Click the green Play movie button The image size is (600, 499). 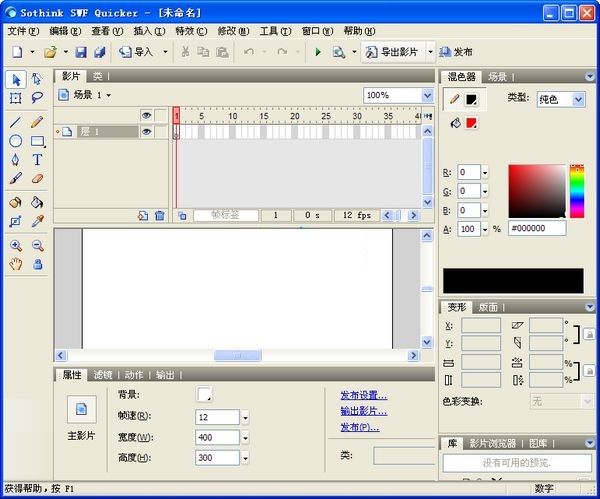318,52
